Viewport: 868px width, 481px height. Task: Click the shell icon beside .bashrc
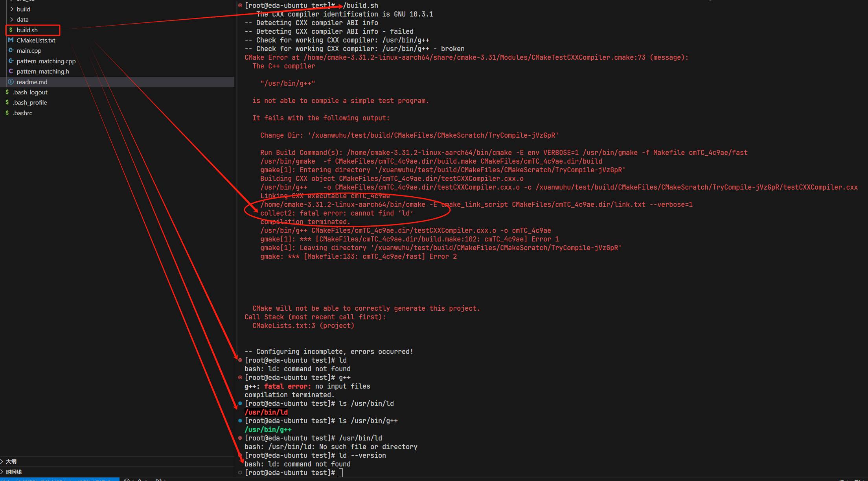click(7, 113)
